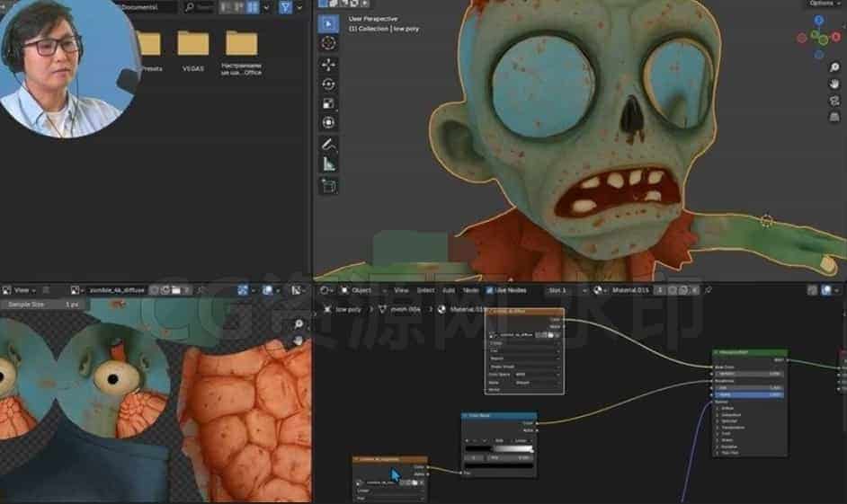Click the pan hand icon in image editor
The width and height of the screenshot is (847, 504).
point(299,340)
